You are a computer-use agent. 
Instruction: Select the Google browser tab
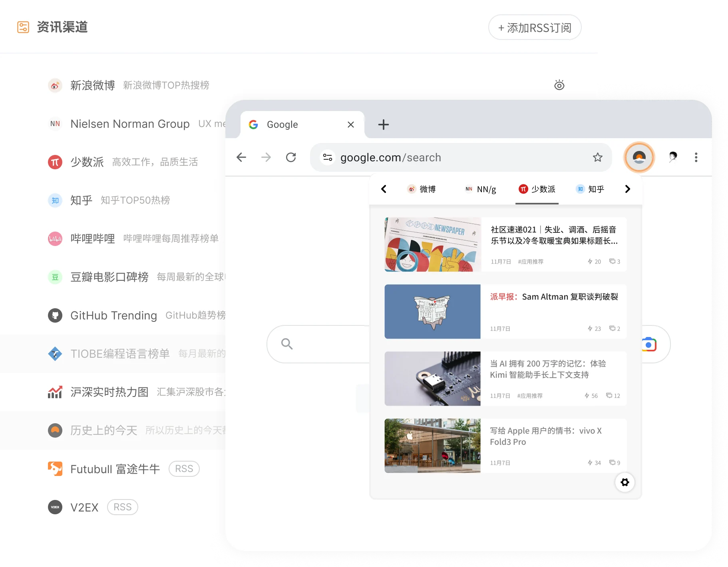pyautogui.click(x=302, y=125)
